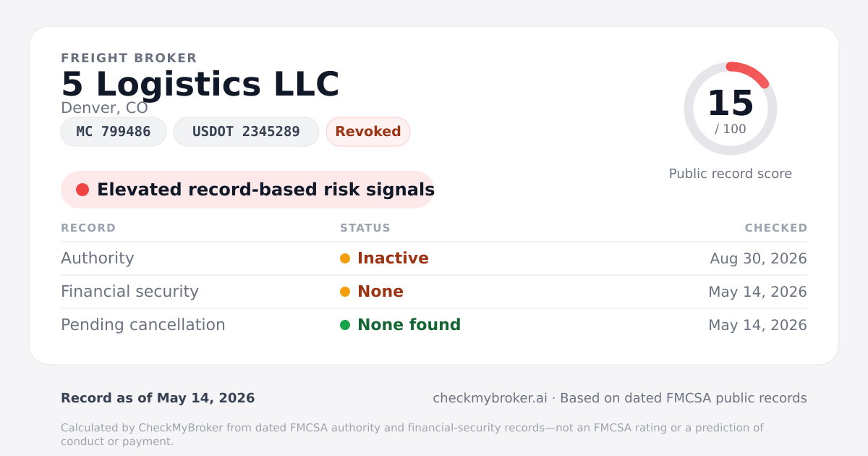Select the MC 799486 badge

click(114, 132)
